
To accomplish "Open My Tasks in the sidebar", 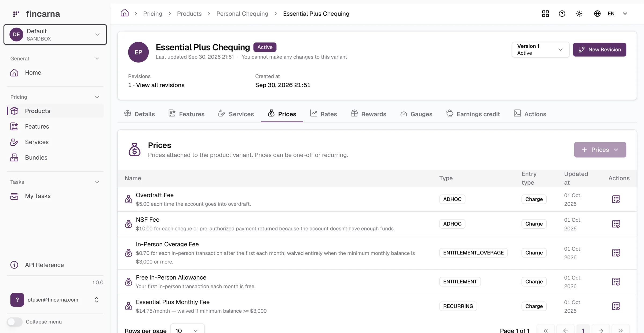I will point(55,196).
